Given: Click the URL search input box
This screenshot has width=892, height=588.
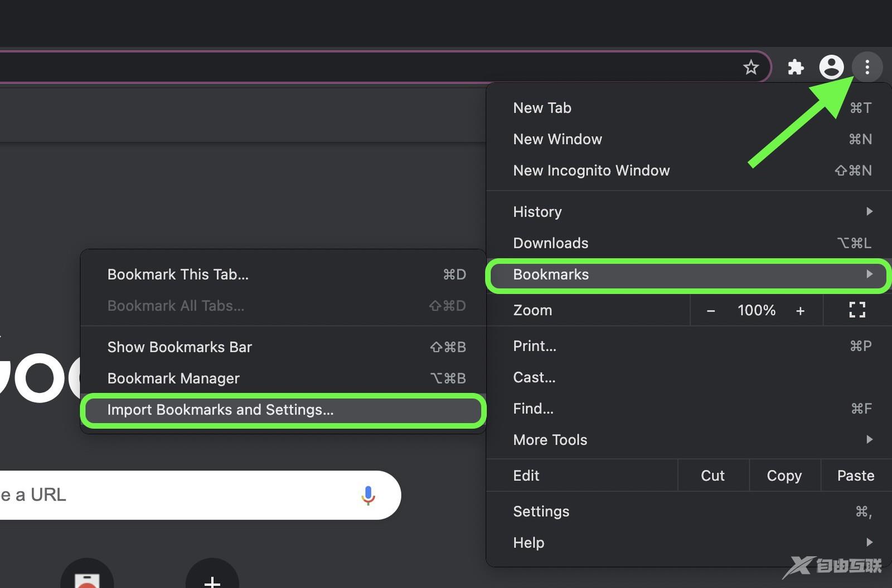Looking at the screenshot, I should pyautogui.click(x=200, y=495).
